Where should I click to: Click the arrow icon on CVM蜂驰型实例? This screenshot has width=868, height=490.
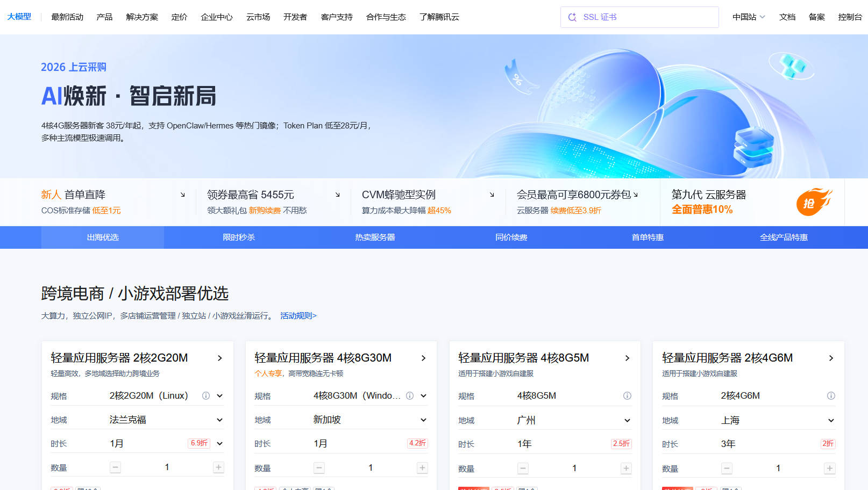(492, 194)
